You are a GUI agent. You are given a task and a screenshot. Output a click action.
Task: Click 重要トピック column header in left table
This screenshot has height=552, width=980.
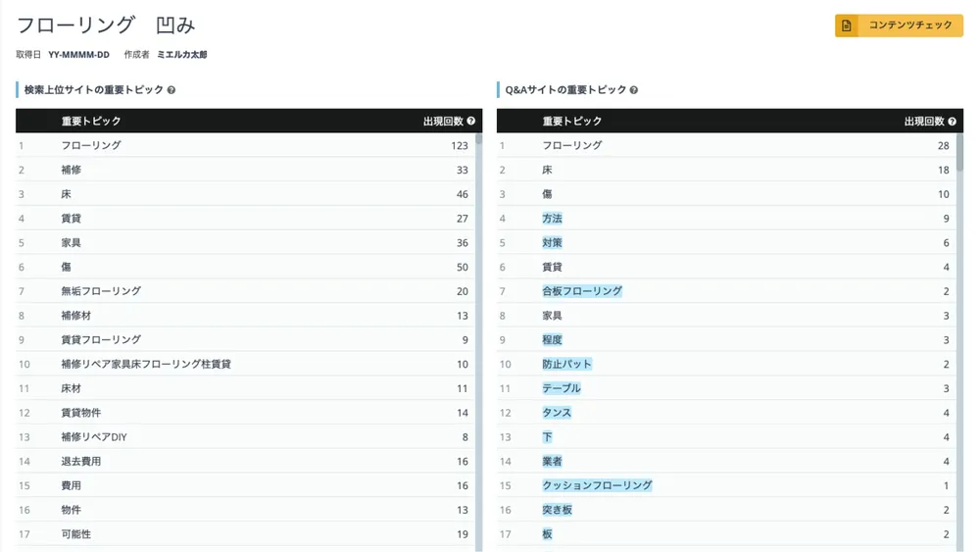tap(91, 122)
